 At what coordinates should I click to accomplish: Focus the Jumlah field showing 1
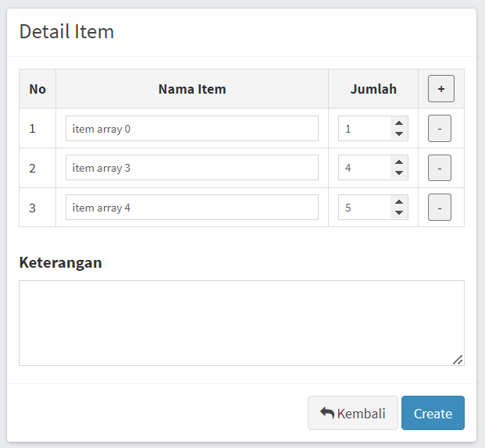[365, 129]
